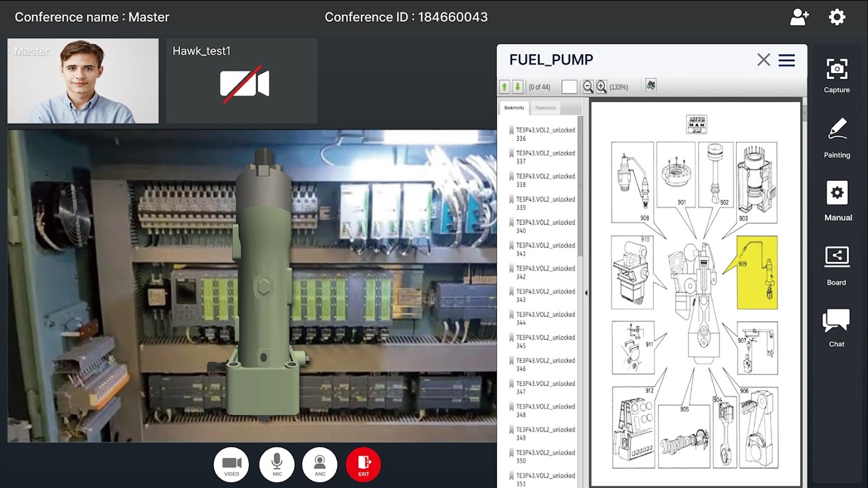868x488 pixels.
Task: Zoom in on the manual page
Action: pyautogui.click(x=601, y=87)
